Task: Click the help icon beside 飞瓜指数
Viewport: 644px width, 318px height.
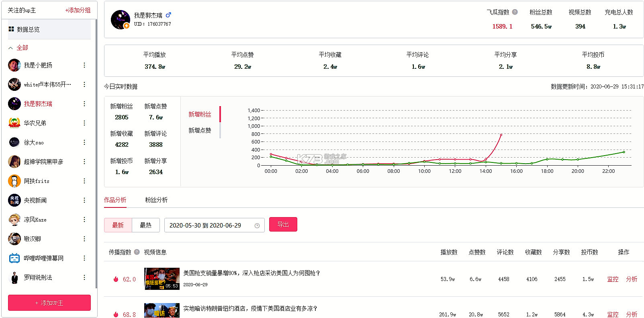Action: [515, 12]
